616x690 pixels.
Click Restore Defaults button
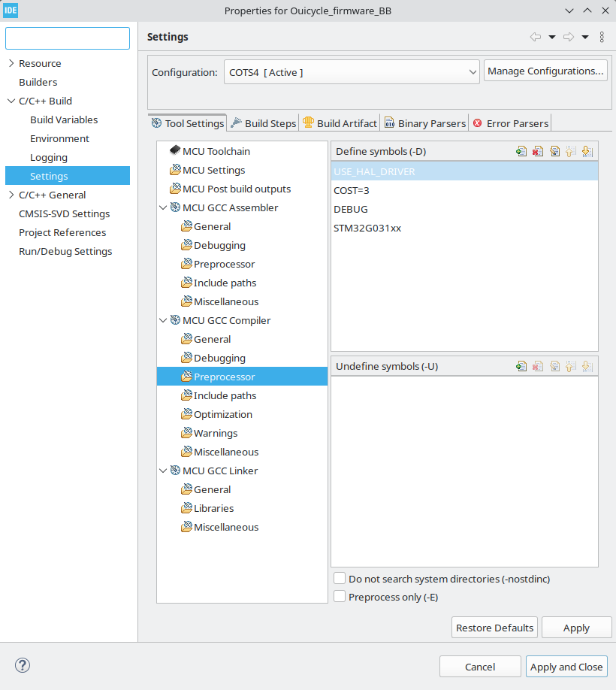click(494, 628)
